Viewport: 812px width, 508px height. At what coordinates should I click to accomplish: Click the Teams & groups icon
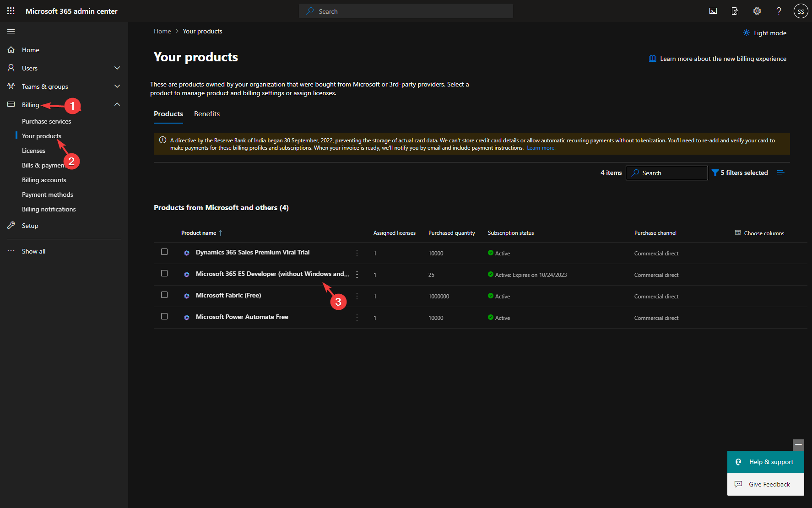(x=11, y=86)
